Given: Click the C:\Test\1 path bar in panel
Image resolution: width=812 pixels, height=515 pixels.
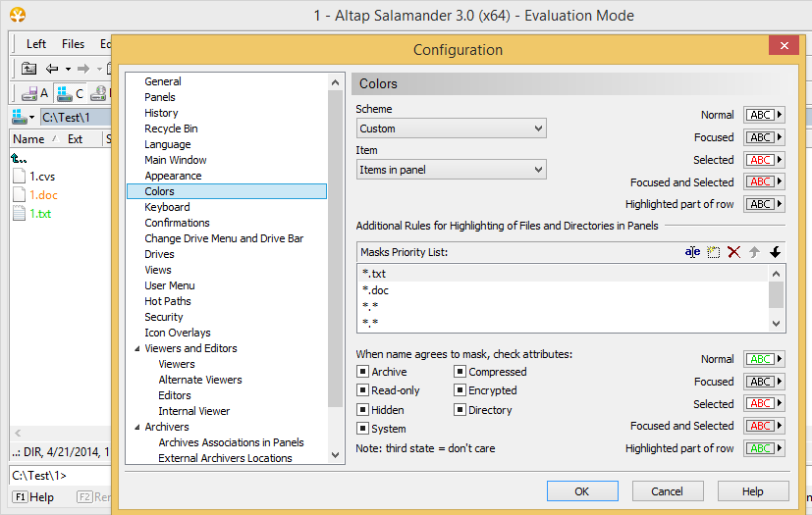Looking at the screenshot, I should pos(75,117).
